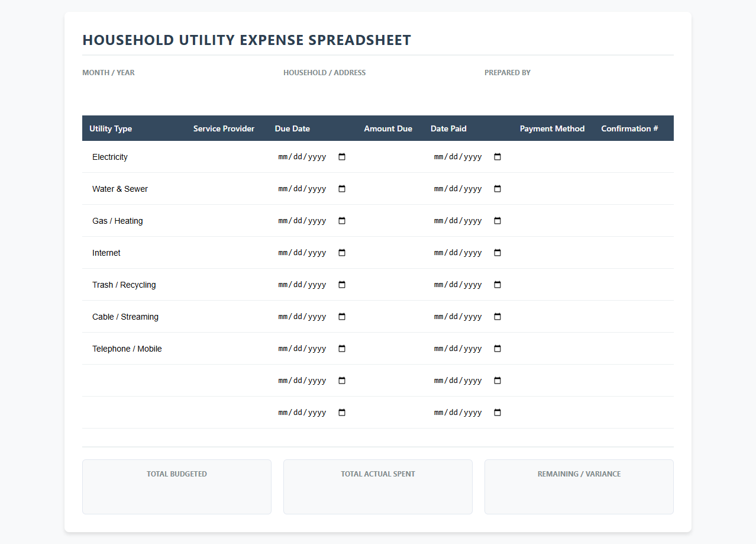Click the Internet payment method cell

pyautogui.click(x=554, y=253)
